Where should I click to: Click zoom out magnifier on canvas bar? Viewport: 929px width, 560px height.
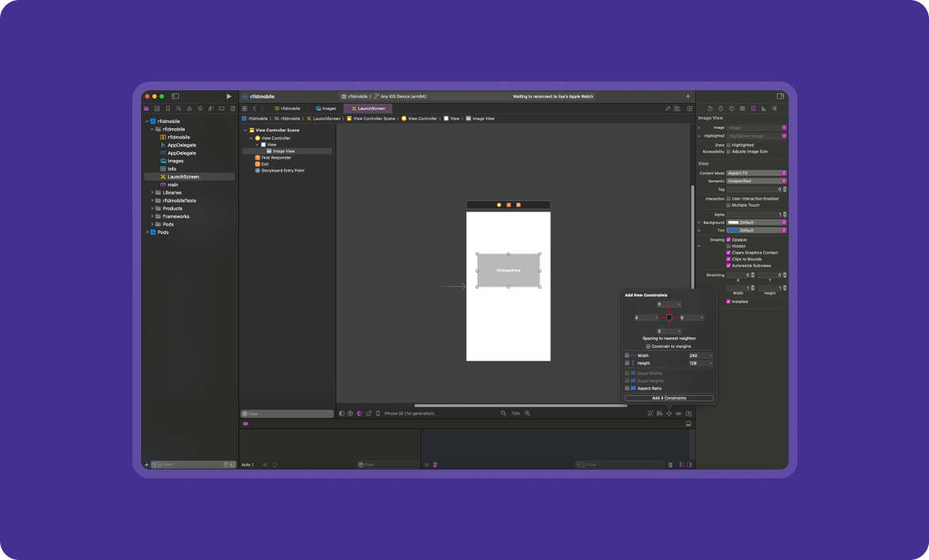(503, 413)
